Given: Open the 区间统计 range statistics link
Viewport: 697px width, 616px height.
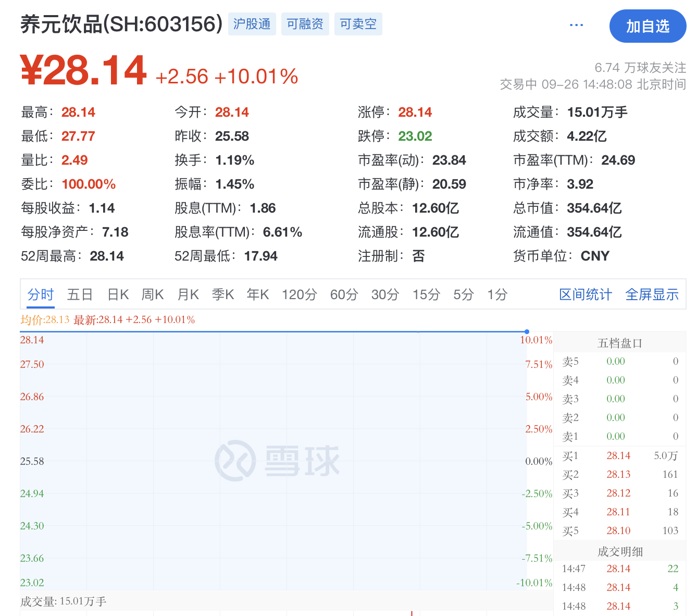Looking at the screenshot, I should [586, 294].
